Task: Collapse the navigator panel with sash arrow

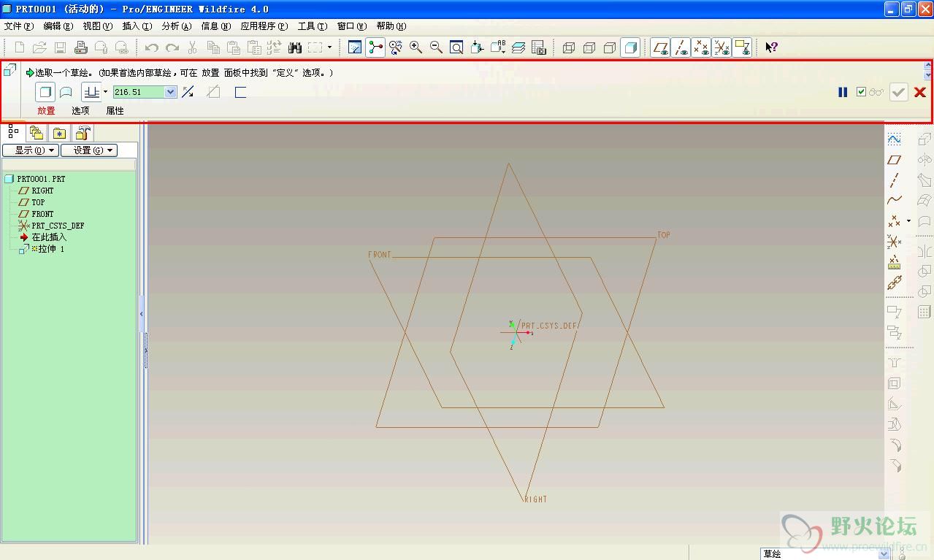Action: 141,314
